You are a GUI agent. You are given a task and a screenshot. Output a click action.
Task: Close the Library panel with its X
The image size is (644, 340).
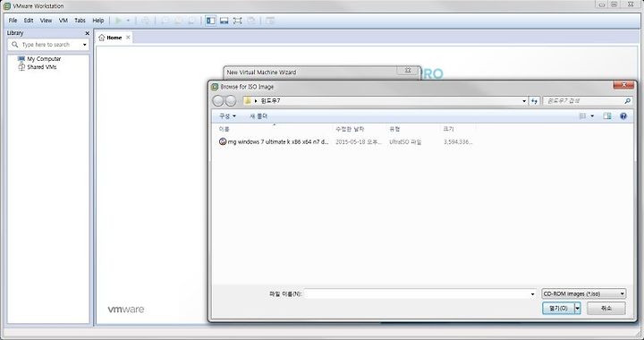(87, 33)
